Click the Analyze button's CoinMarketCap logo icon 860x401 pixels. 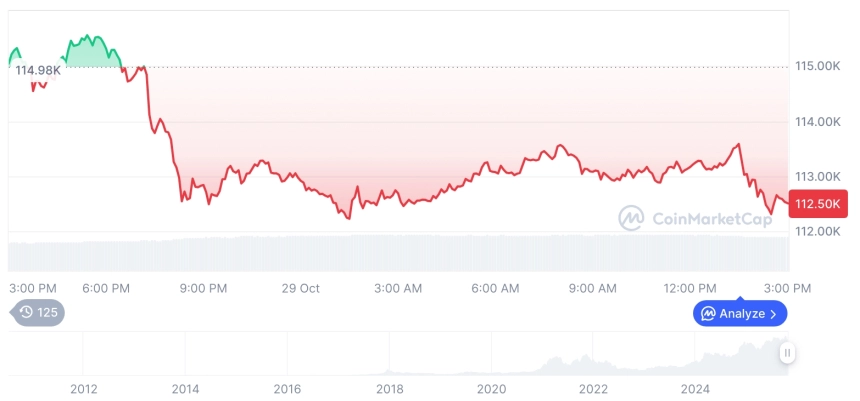708,314
